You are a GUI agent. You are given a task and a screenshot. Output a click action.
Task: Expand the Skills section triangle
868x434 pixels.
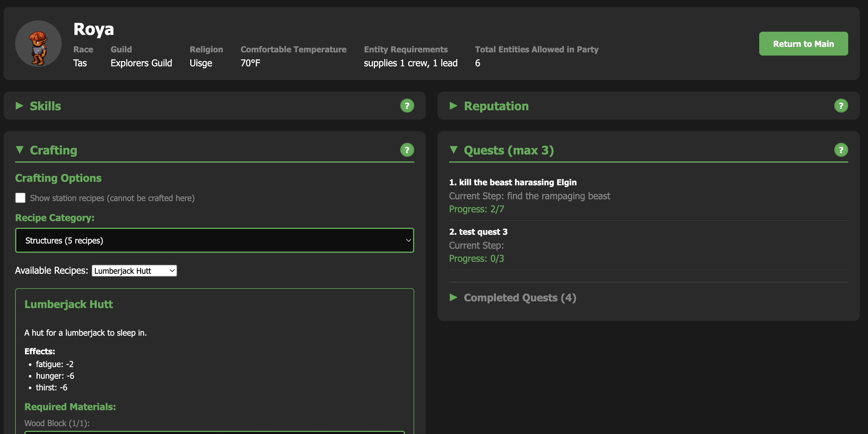[19, 106]
